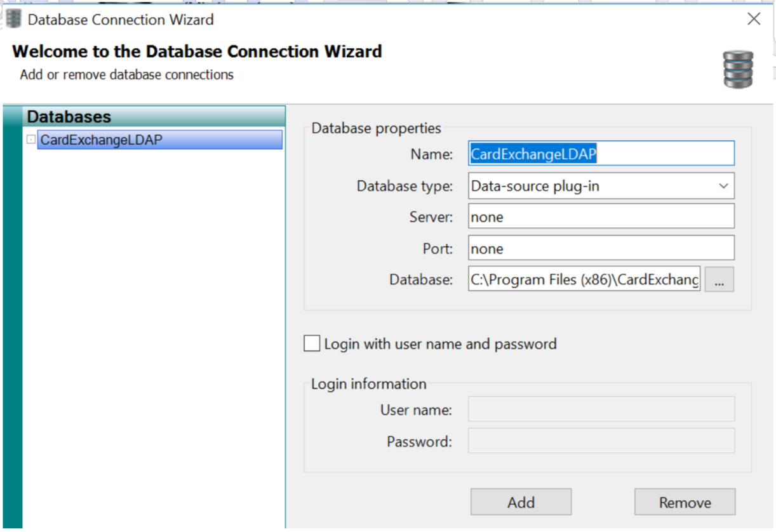
Task: Enable Login with user name and password
Action: (312, 344)
